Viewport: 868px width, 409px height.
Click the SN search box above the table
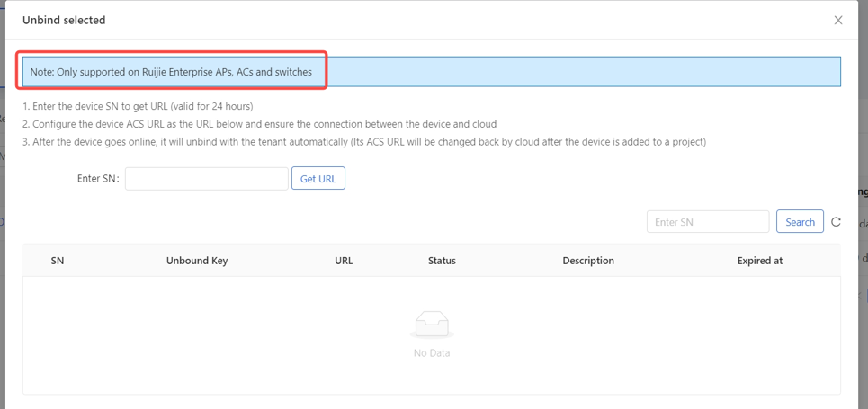pos(707,222)
